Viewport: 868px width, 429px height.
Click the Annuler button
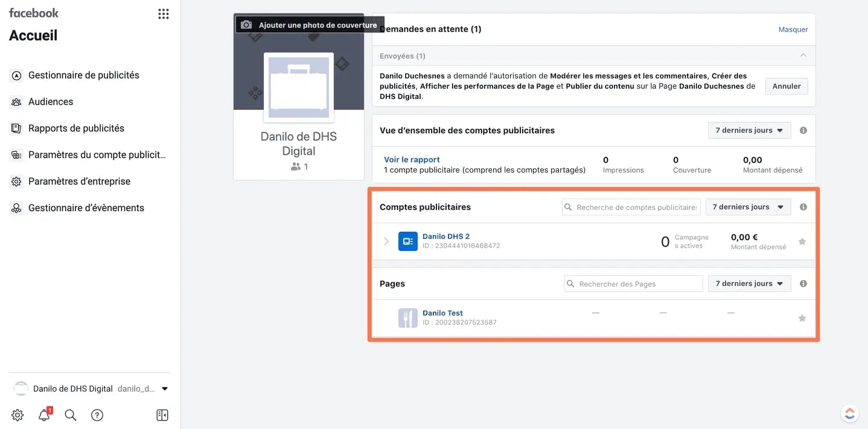tap(787, 86)
